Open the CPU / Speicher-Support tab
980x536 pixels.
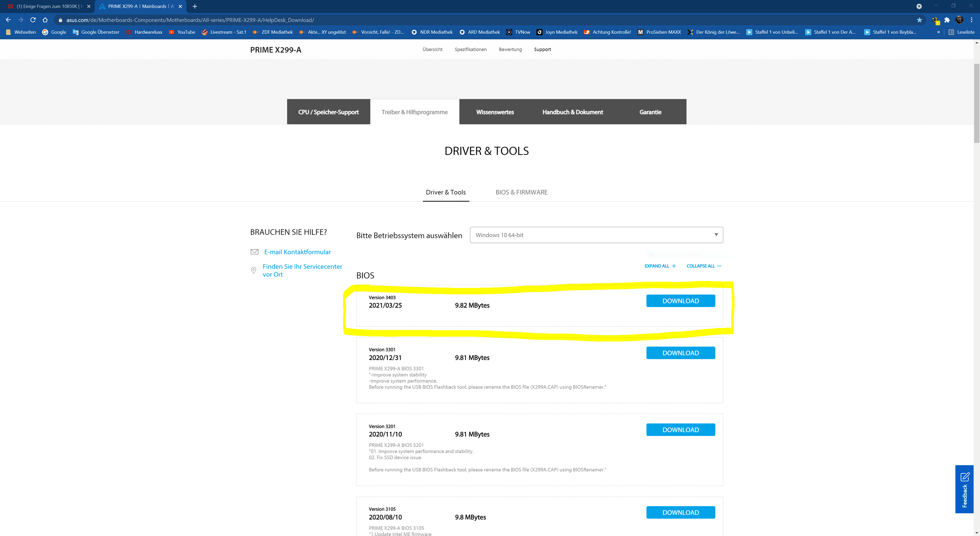coord(328,112)
